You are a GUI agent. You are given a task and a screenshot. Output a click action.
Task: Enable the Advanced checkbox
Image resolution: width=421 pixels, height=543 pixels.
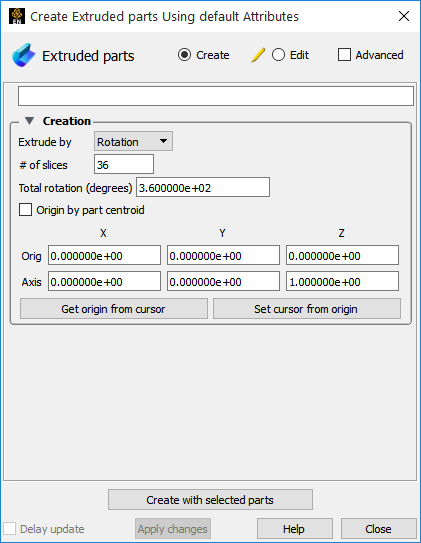(x=344, y=55)
